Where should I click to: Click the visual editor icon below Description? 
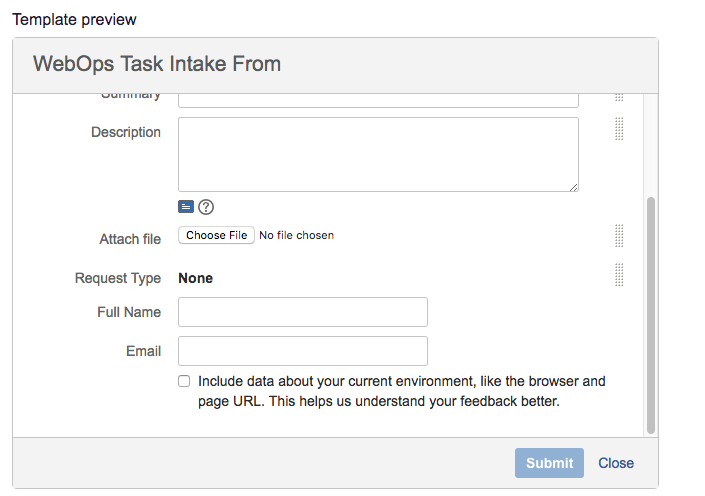(186, 207)
